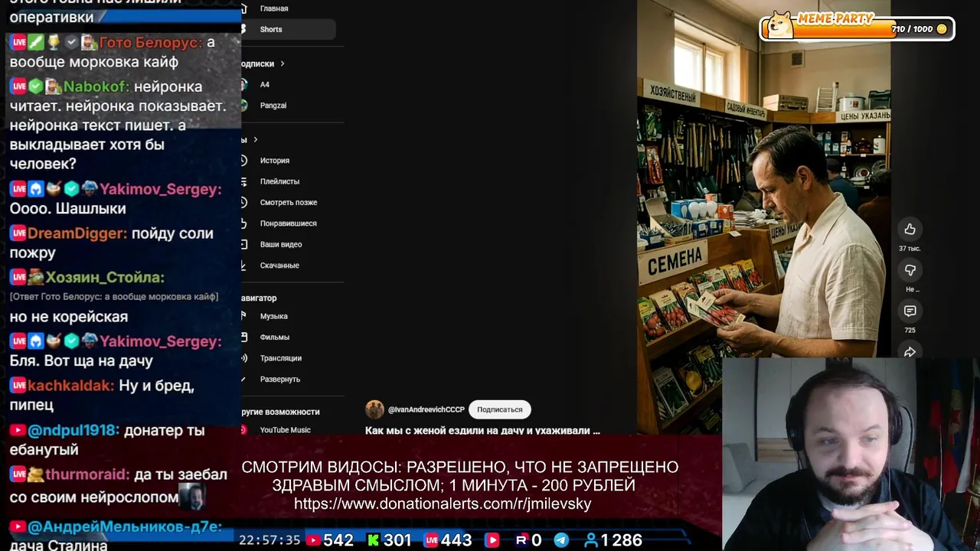Click the Shorts title Как мы с женой ездили
Image resolution: width=980 pixels, height=551 pixels.
pyautogui.click(x=482, y=431)
